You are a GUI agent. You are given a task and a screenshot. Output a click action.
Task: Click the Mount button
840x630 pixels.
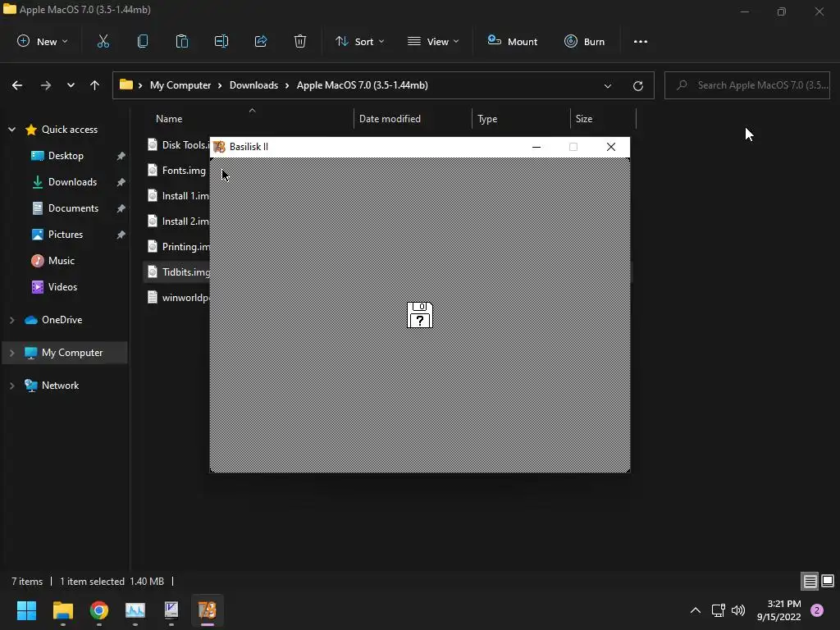(512, 41)
